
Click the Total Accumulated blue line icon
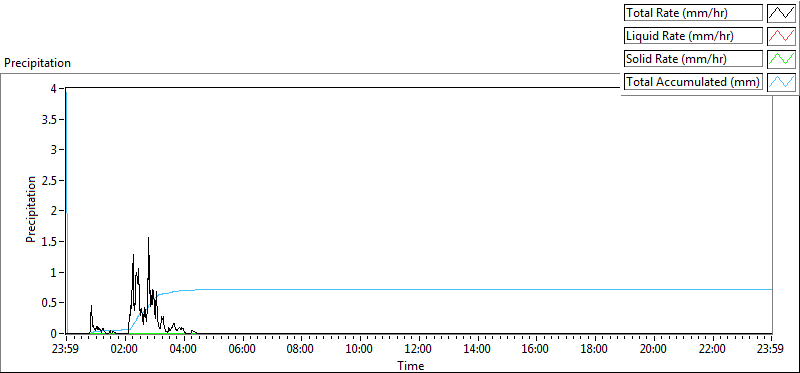click(x=781, y=82)
